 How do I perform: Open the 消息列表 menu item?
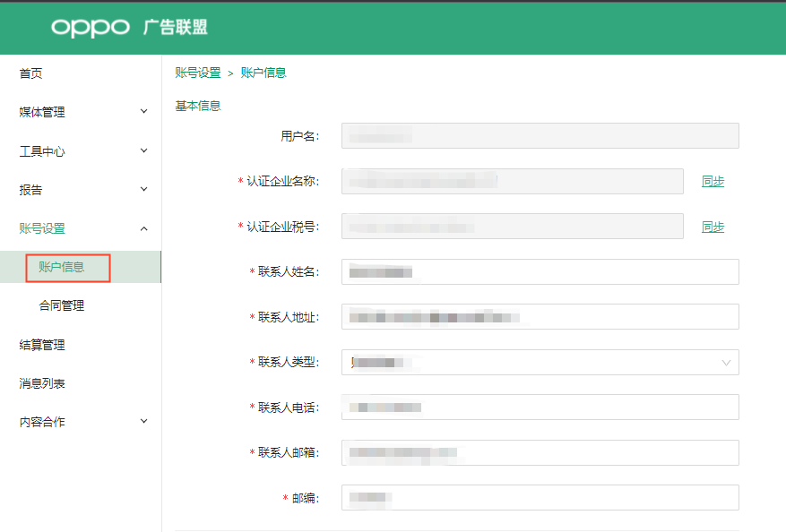pyautogui.click(x=42, y=383)
